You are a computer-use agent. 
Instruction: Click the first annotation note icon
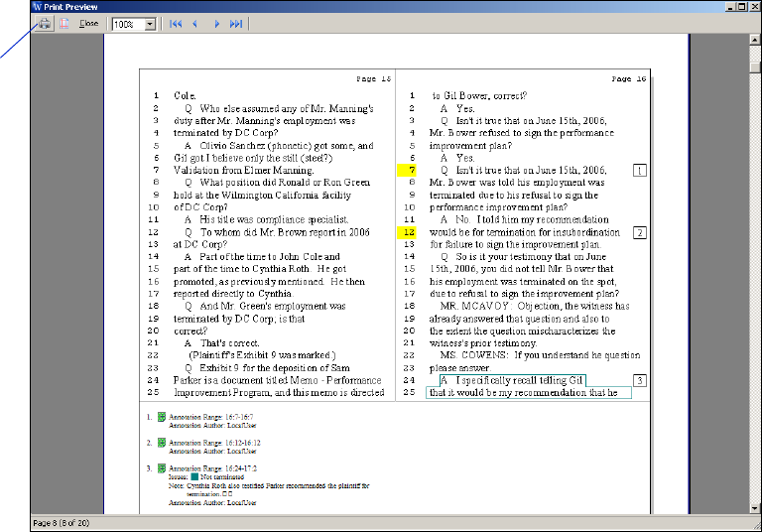[162, 418]
